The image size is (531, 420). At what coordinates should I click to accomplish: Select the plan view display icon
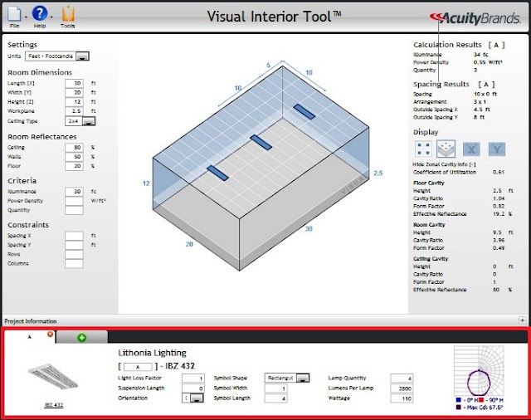coord(423,149)
